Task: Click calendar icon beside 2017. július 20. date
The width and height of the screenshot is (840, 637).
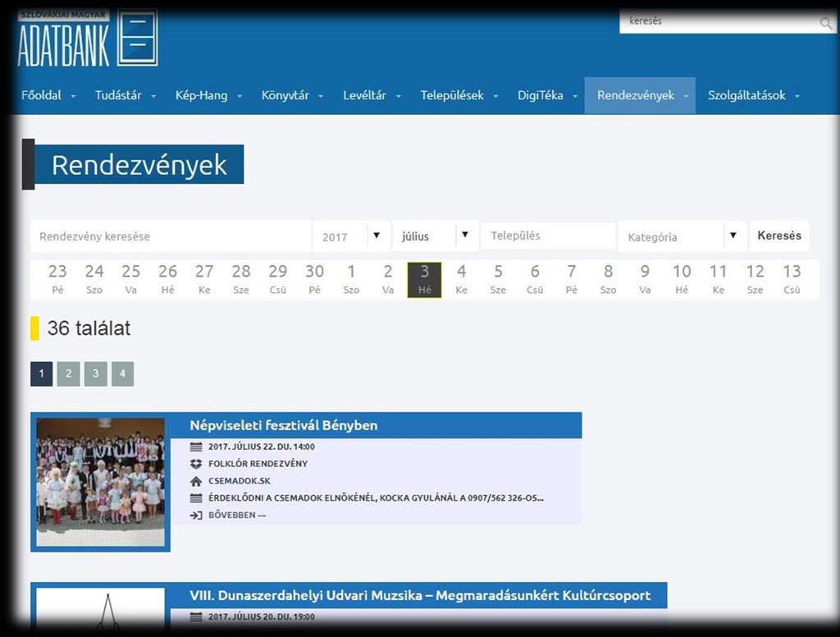Action: coord(196,616)
